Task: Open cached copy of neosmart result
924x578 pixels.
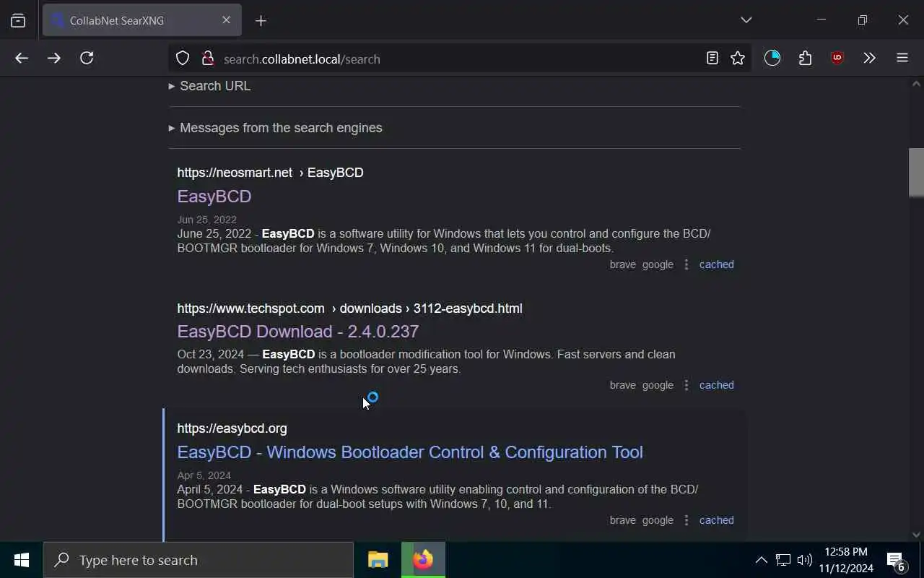Action: tap(716, 264)
